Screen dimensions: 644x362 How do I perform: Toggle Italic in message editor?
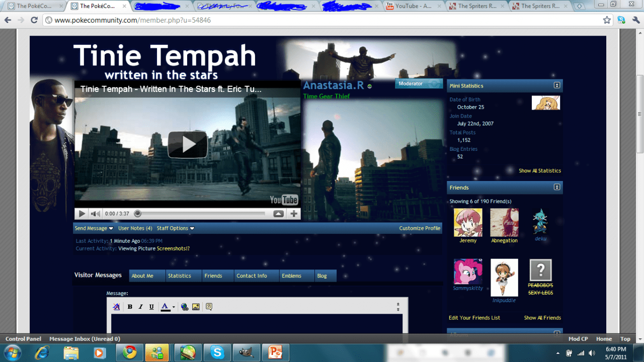click(140, 307)
